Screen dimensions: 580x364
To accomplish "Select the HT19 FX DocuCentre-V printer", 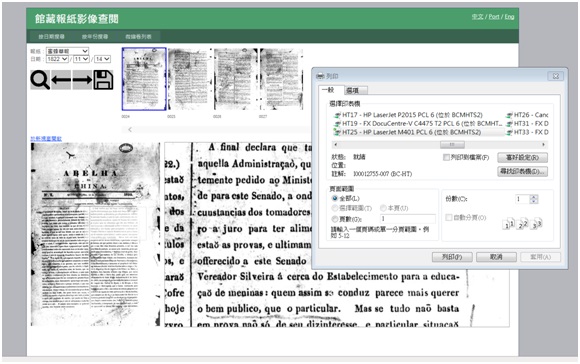I will [x=418, y=124].
